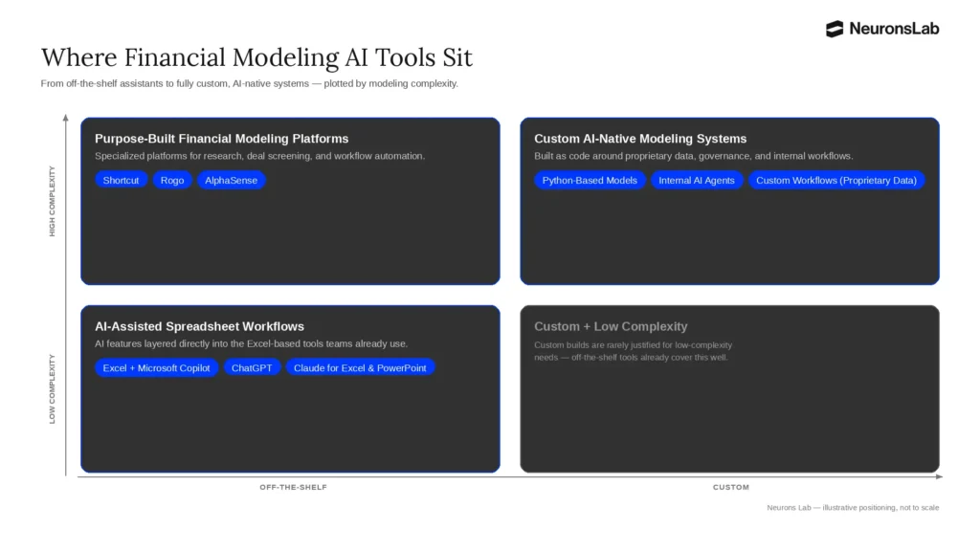Click 'Built as code around proprietary data' description
The image size is (980, 551).
(x=694, y=156)
